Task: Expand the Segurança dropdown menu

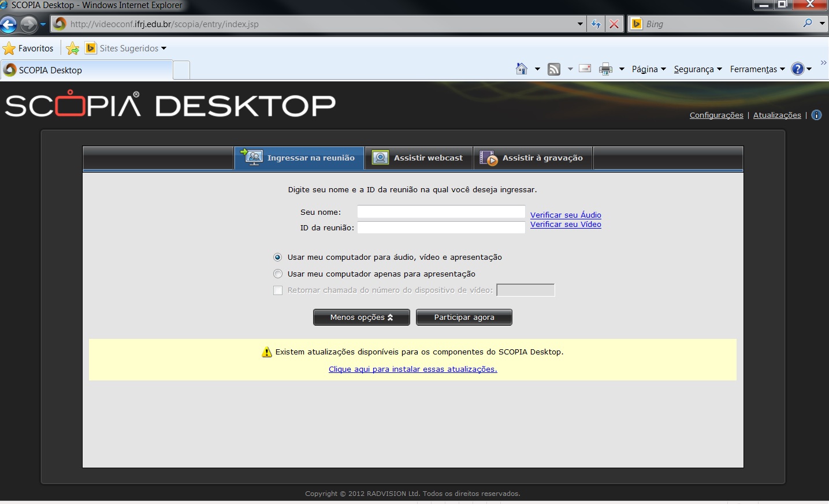Action: [x=697, y=69]
